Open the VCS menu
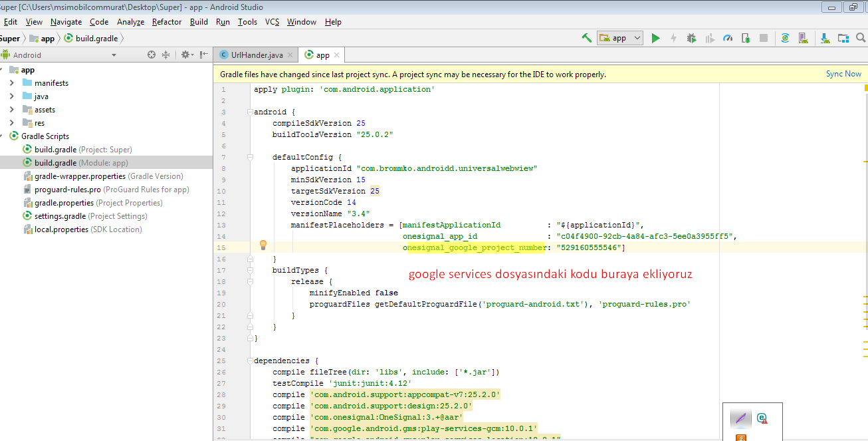This screenshot has width=868, height=441. (272, 22)
